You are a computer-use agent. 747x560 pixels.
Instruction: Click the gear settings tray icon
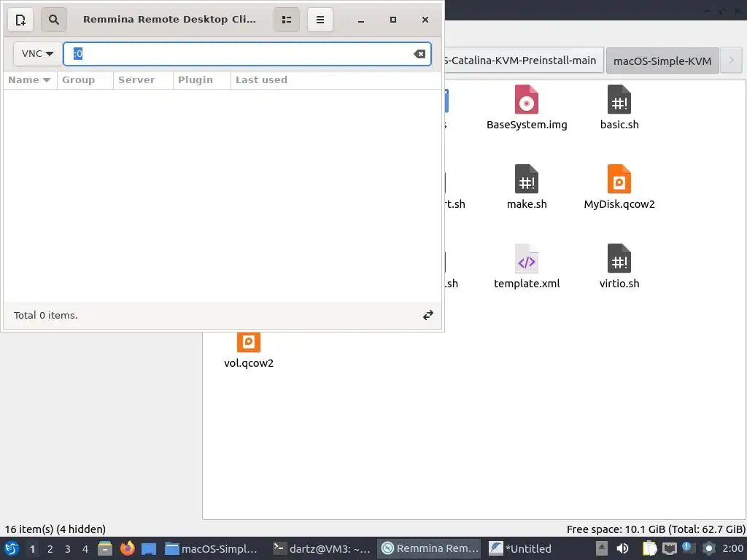pos(708,548)
